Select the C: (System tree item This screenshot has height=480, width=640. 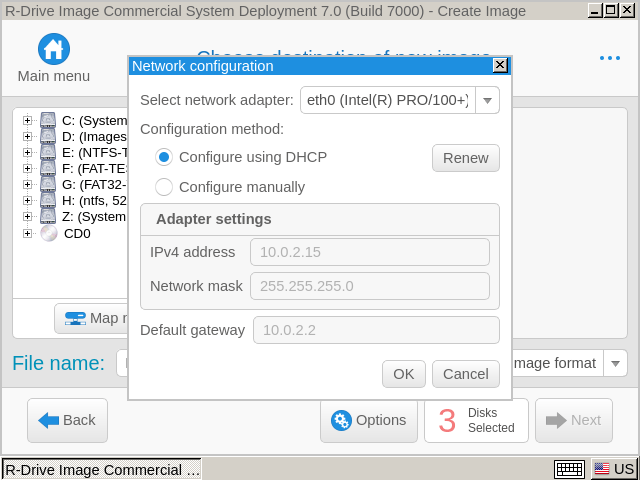(95, 120)
